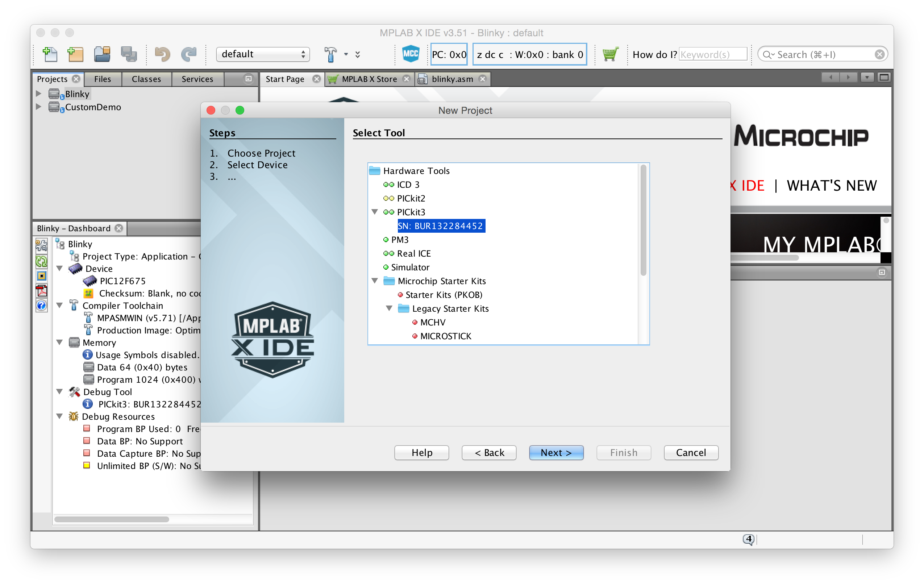Expand the PICkit3 hardware tool node
Image resolution: width=924 pixels, height=585 pixels.
click(x=374, y=212)
